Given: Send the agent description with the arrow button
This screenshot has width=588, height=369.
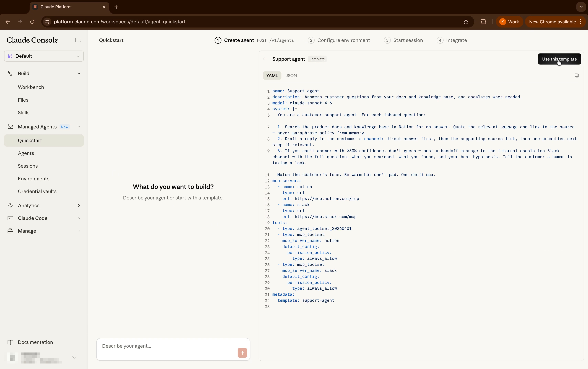Looking at the screenshot, I should [242, 353].
